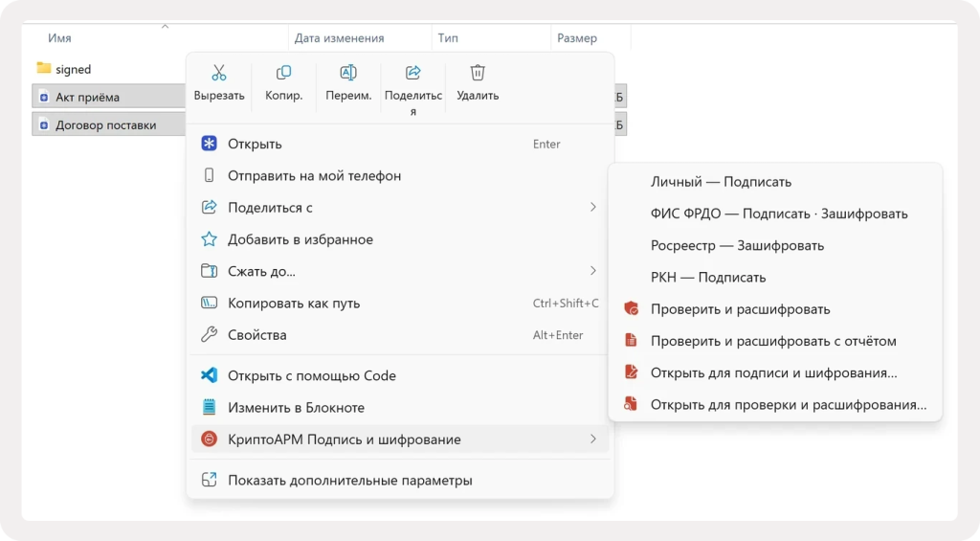Click the Rename icon
The width and height of the screenshot is (980, 541).
click(348, 73)
